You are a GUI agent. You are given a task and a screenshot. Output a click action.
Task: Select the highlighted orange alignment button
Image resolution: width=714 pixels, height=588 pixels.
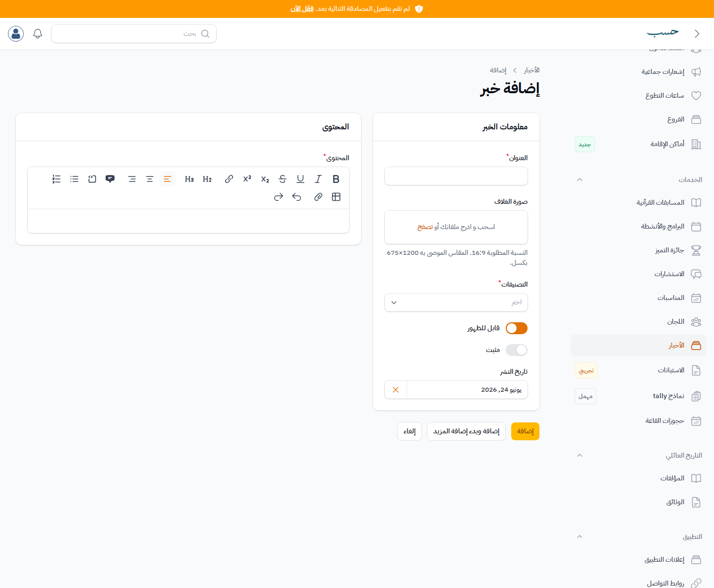click(168, 179)
